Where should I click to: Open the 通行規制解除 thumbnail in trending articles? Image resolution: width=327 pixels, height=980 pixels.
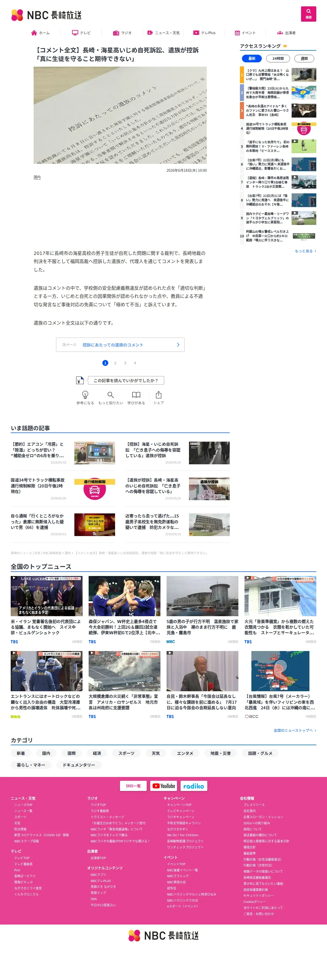coord(94,489)
